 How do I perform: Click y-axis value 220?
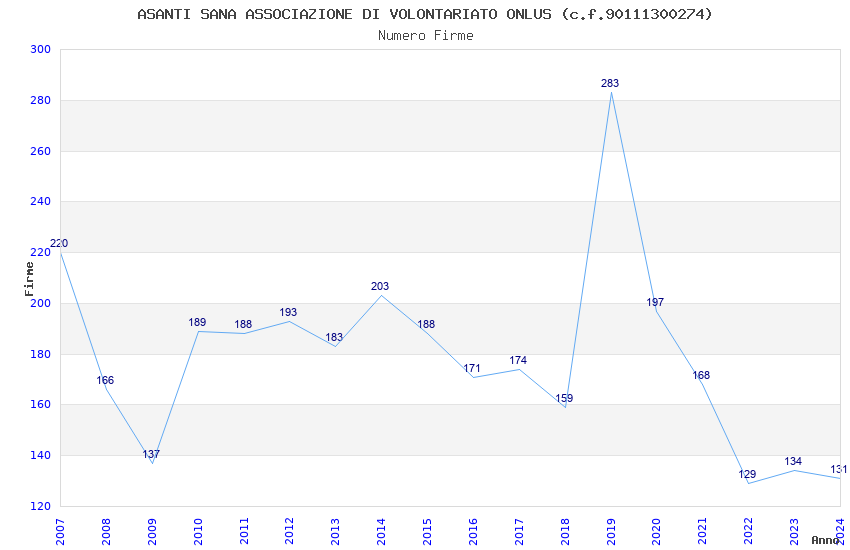click(41, 253)
